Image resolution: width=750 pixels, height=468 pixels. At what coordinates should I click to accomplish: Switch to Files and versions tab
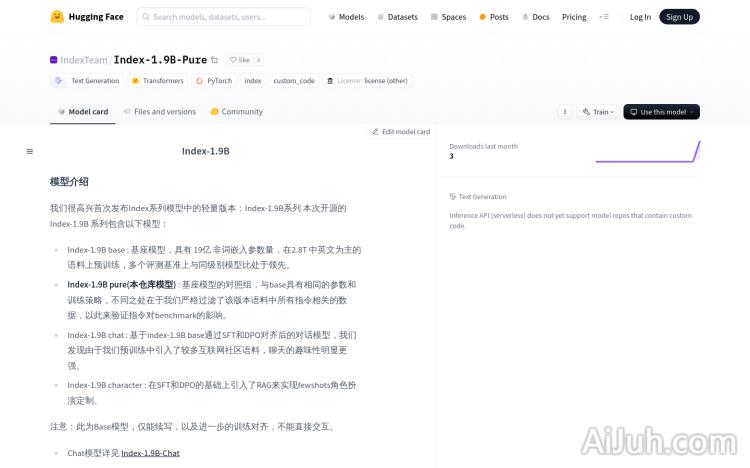[159, 112]
